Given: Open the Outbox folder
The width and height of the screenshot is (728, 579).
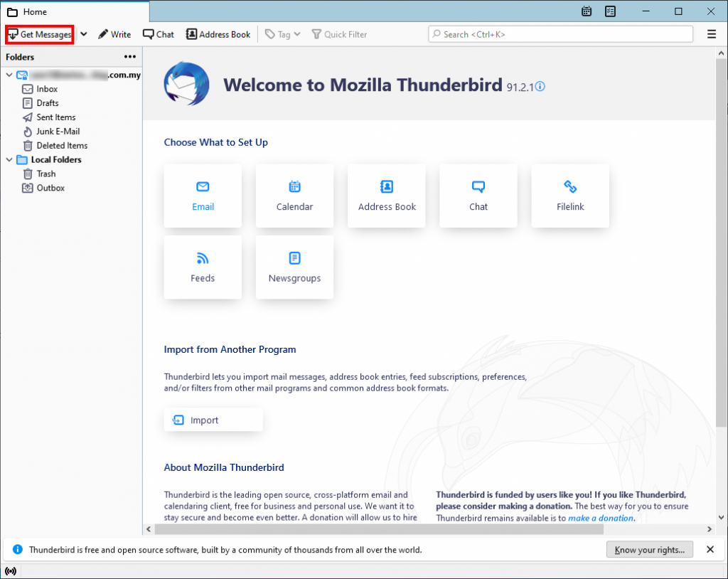Looking at the screenshot, I should (x=50, y=188).
